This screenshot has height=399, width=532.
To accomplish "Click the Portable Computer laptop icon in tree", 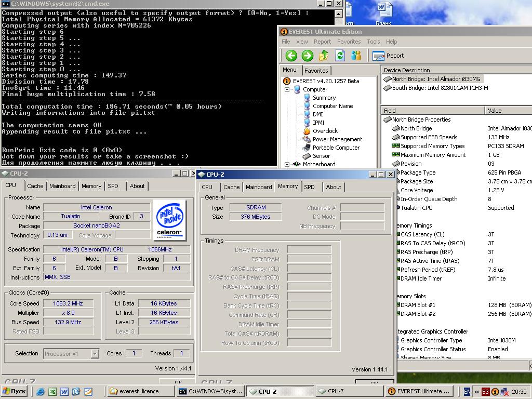I will pos(307,148).
